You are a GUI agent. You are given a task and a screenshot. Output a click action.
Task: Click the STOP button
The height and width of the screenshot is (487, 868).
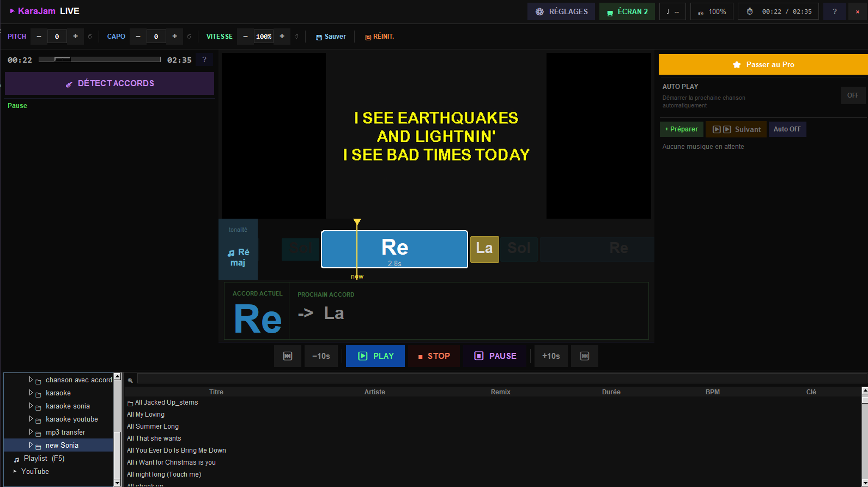[x=434, y=356]
